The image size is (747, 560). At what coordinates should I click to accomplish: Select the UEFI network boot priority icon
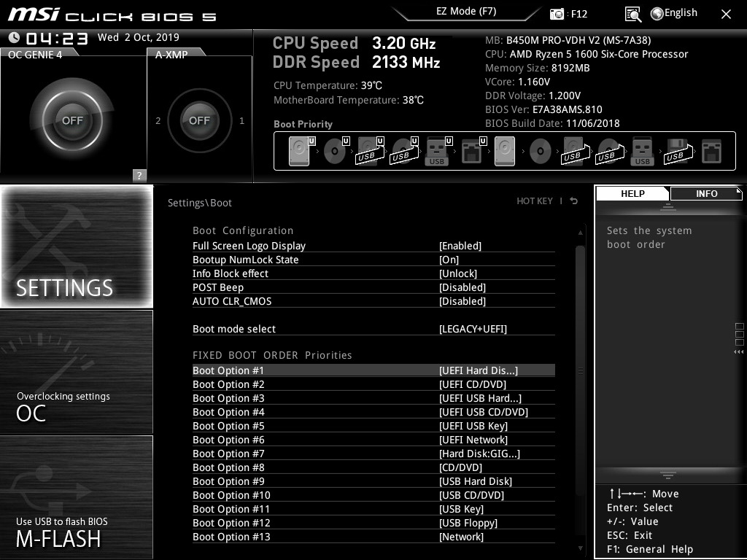[x=473, y=151]
